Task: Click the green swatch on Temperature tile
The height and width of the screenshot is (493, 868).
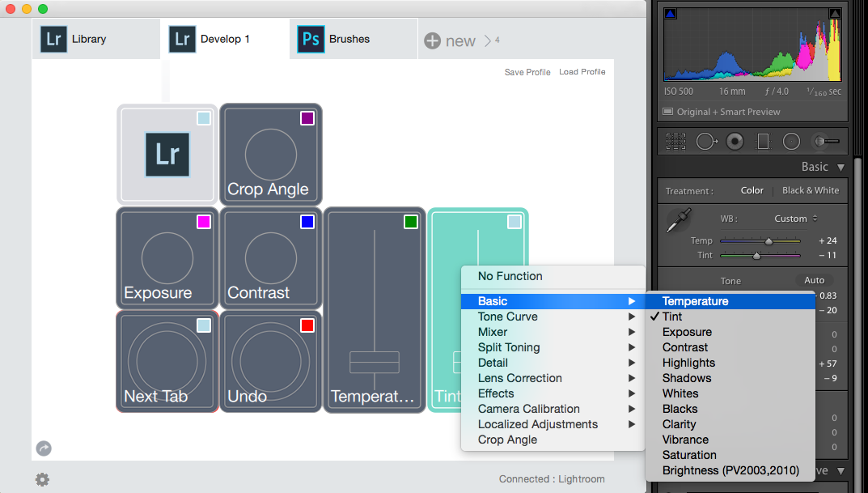Action: 411,222
